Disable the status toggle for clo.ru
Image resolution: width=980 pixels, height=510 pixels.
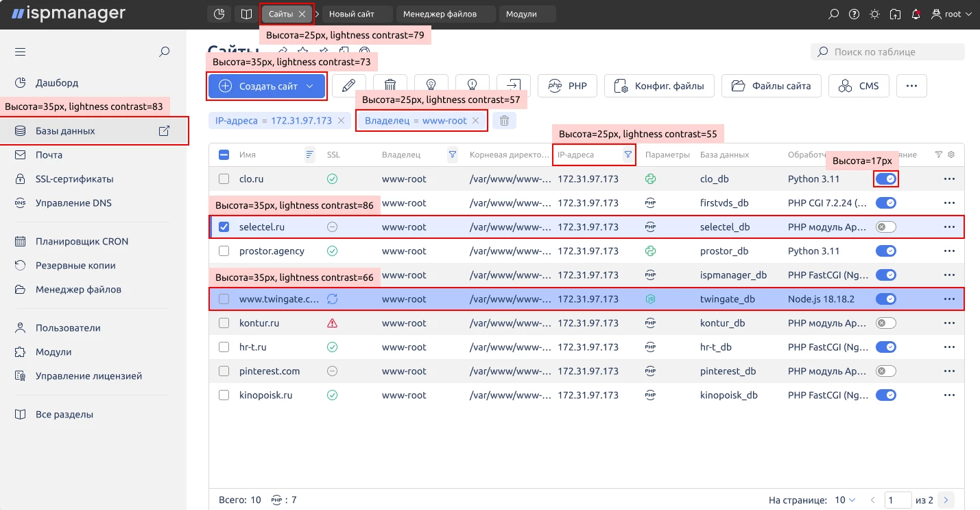(885, 179)
